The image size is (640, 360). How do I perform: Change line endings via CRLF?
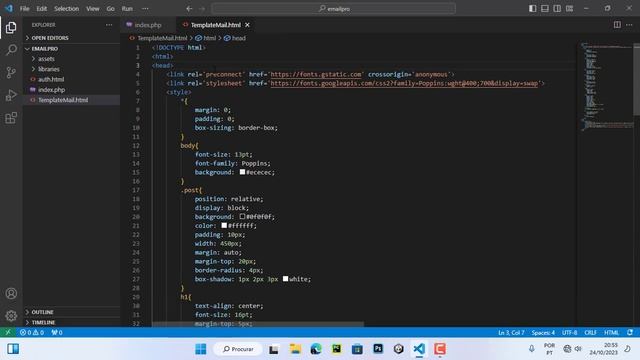coord(590,332)
